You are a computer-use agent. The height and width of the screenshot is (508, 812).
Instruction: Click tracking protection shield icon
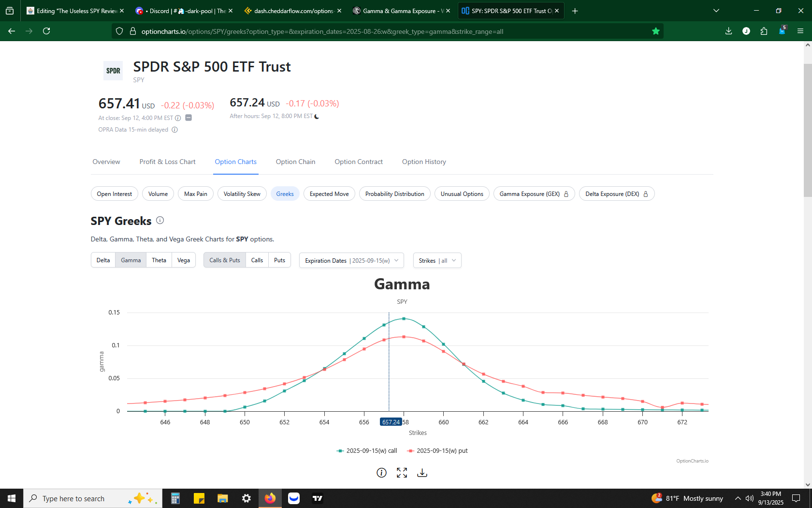119,31
